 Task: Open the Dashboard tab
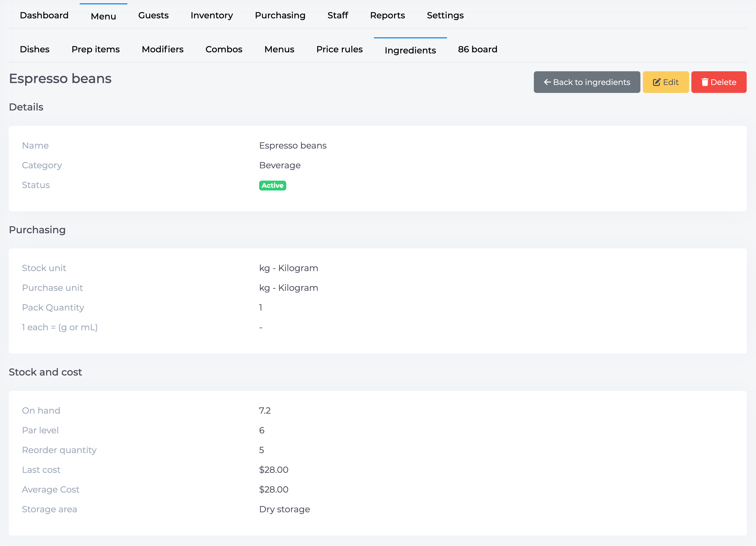44,15
